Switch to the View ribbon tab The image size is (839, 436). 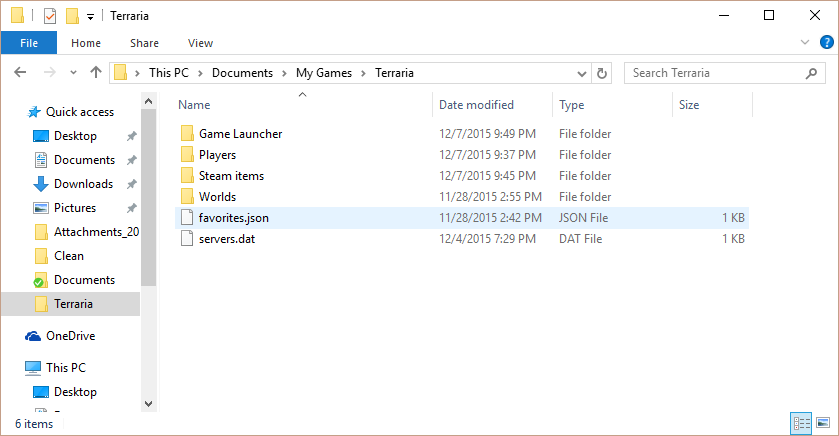200,43
